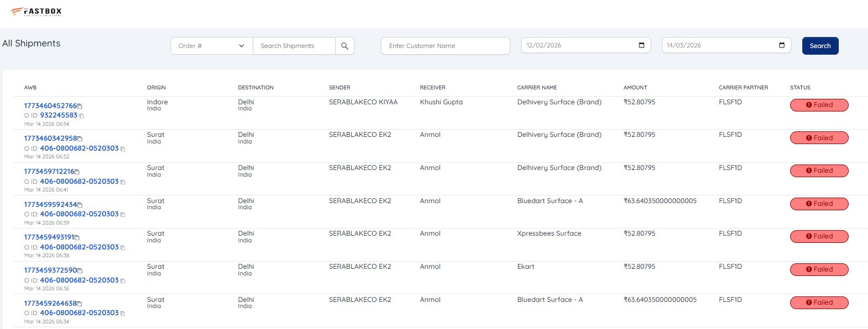Click carrier Ekart

pyautogui.click(x=526, y=267)
